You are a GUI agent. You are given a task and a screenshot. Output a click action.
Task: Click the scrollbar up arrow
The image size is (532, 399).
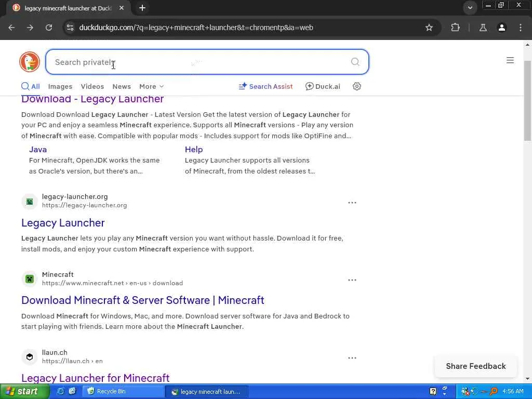(x=527, y=45)
